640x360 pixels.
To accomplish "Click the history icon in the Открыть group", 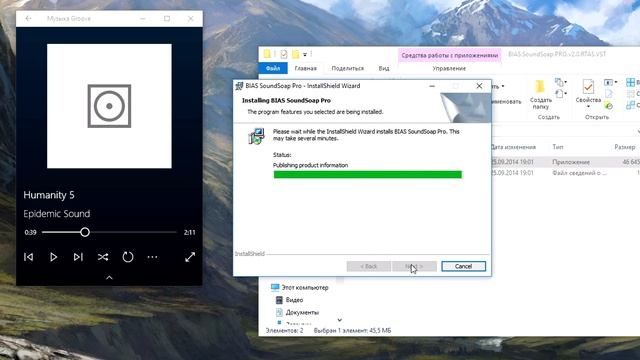I will [x=609, y=106].
